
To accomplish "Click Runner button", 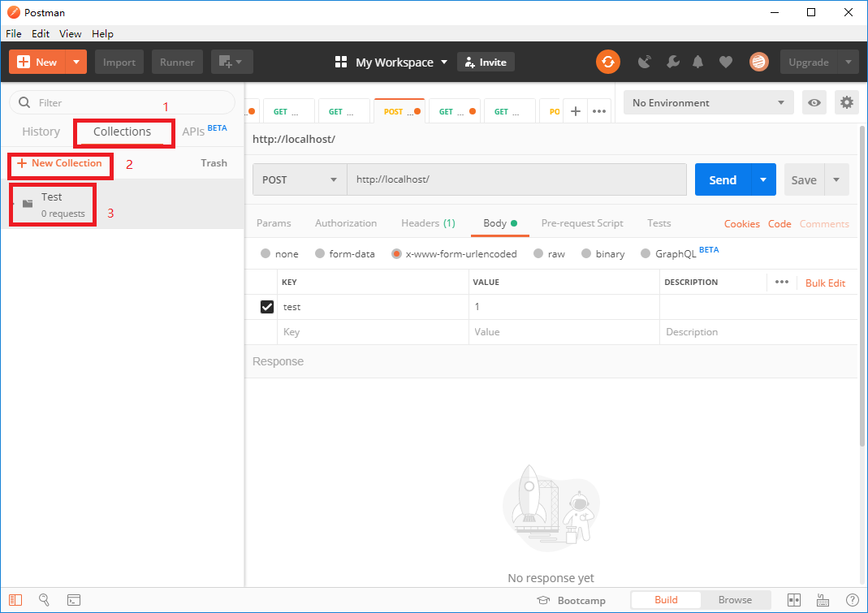I will coord(177,62).
